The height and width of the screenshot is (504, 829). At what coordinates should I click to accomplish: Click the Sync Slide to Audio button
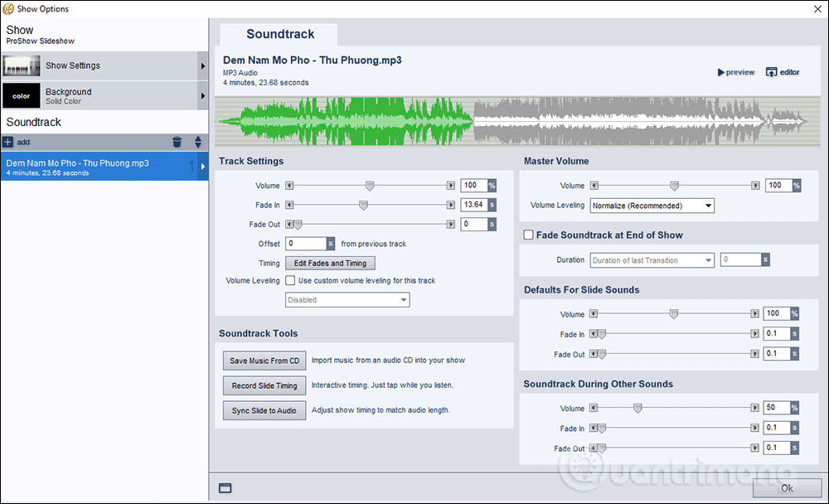coord(264,410)
